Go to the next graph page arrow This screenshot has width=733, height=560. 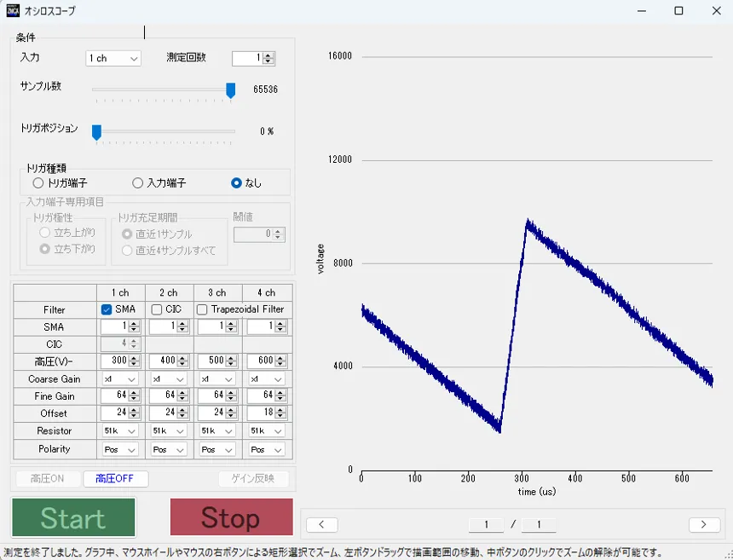point(704,524)
